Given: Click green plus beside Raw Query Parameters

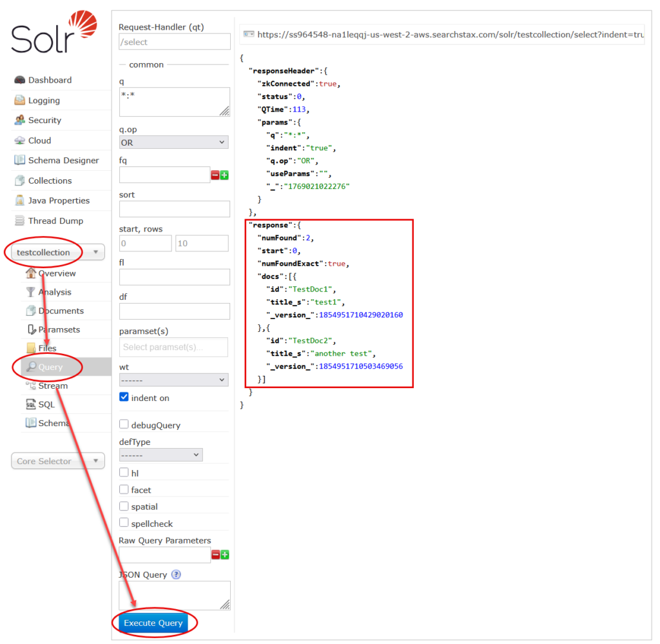Looking at the screenshot, I should pyautogui.click(x=225, y=555).
